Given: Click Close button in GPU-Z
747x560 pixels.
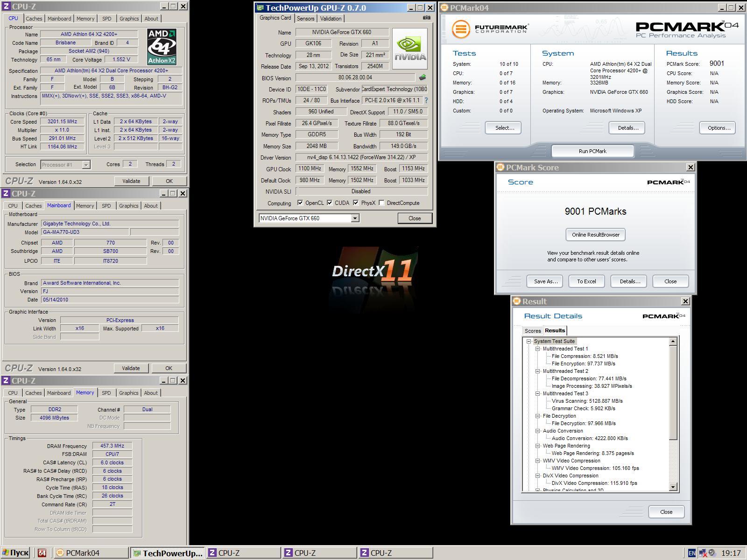Looking at the screenshot, I should [x=415, y=218].
